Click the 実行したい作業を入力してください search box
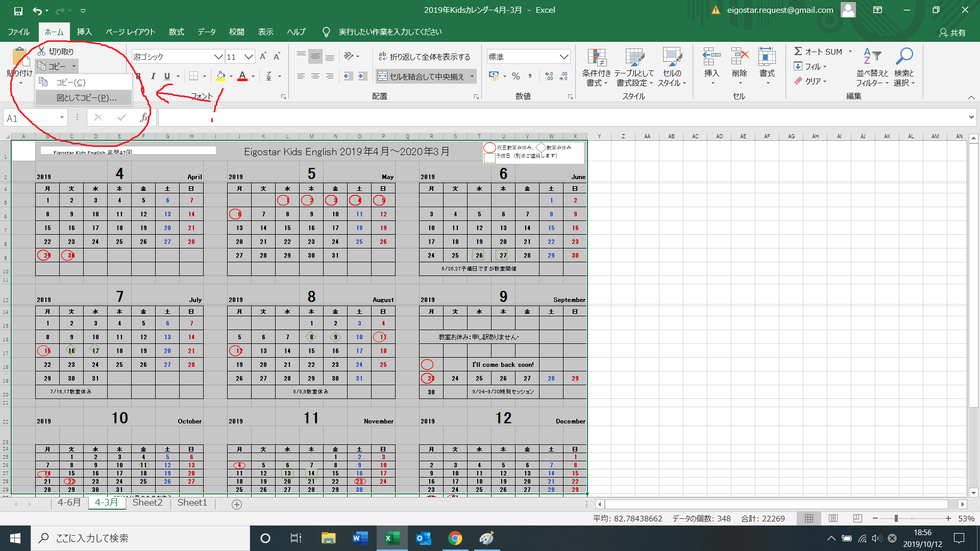This screenshot has width=980, height=551. coord(390,32)
